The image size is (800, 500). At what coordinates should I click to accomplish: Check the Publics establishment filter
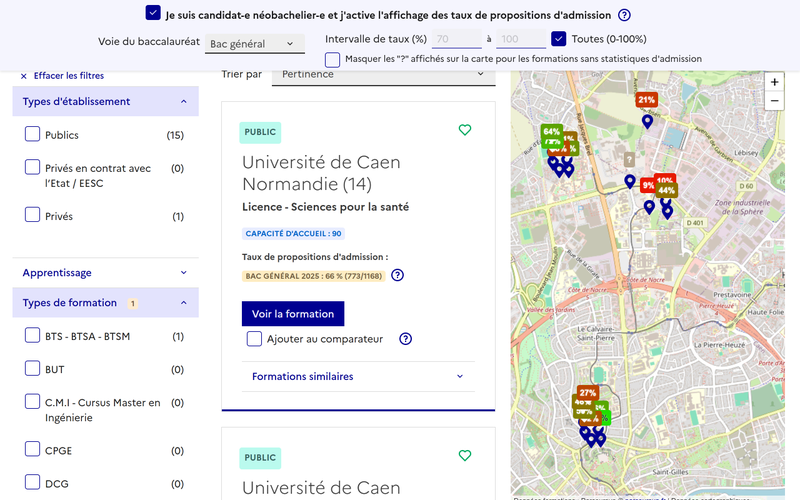33,135
